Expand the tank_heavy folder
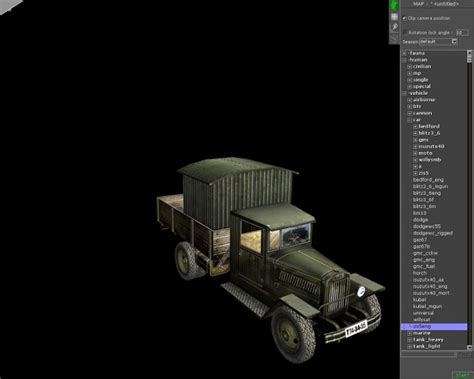This screenshot has height=379, width=474. (410, 340)
